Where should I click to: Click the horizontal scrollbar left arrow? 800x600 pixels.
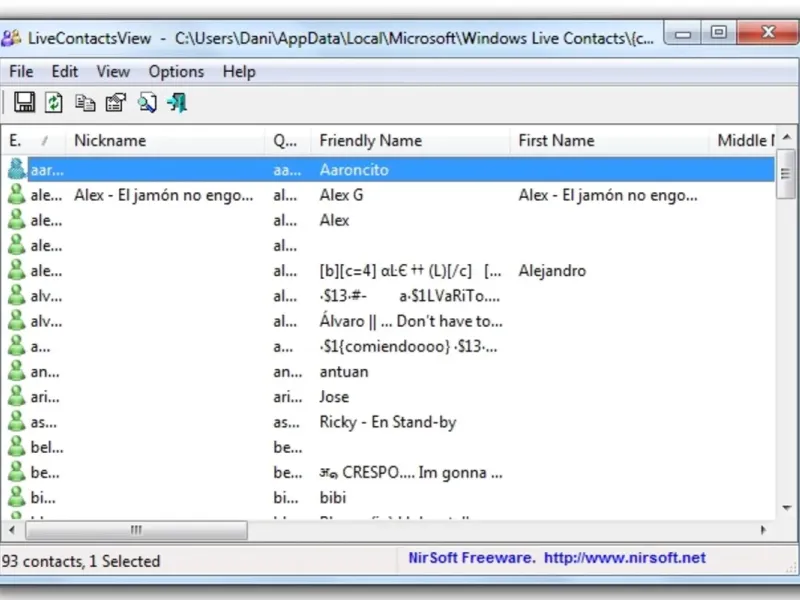[12, 530]
